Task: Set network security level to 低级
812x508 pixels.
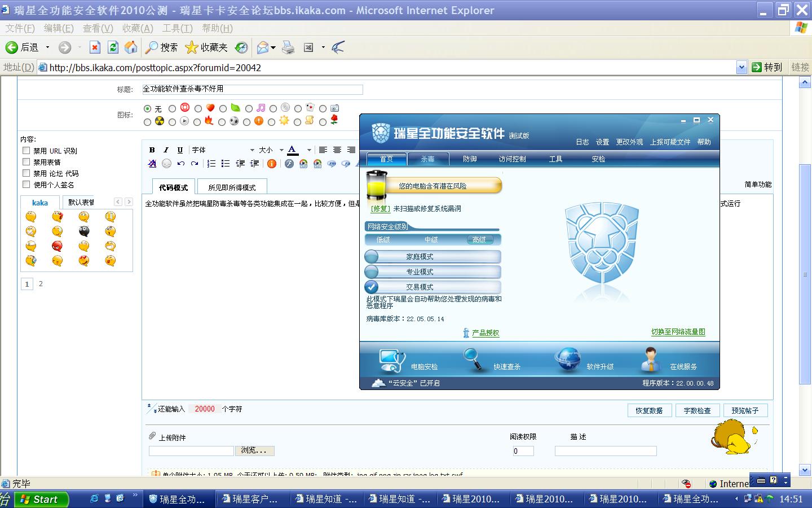Action: (383, 240)
